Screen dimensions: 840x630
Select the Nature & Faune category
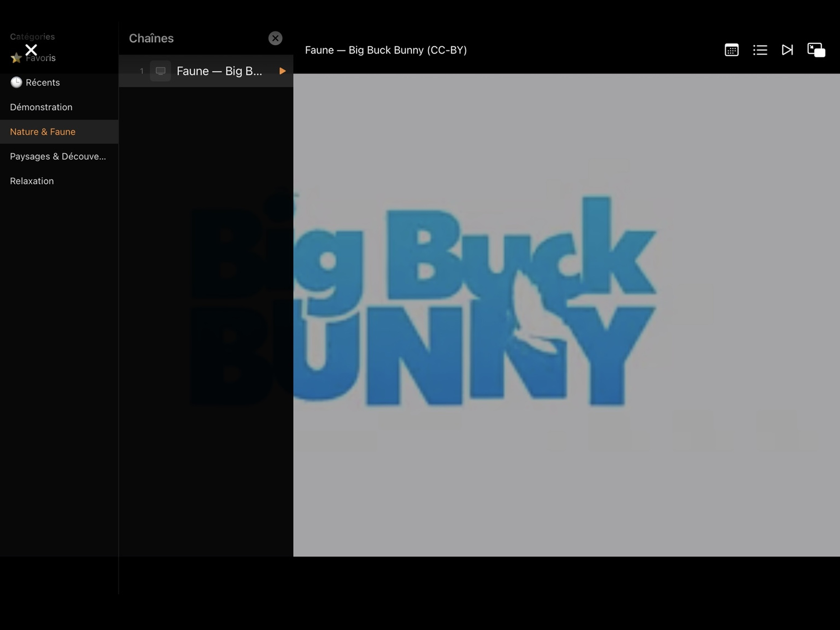click(x=59, y=132)
